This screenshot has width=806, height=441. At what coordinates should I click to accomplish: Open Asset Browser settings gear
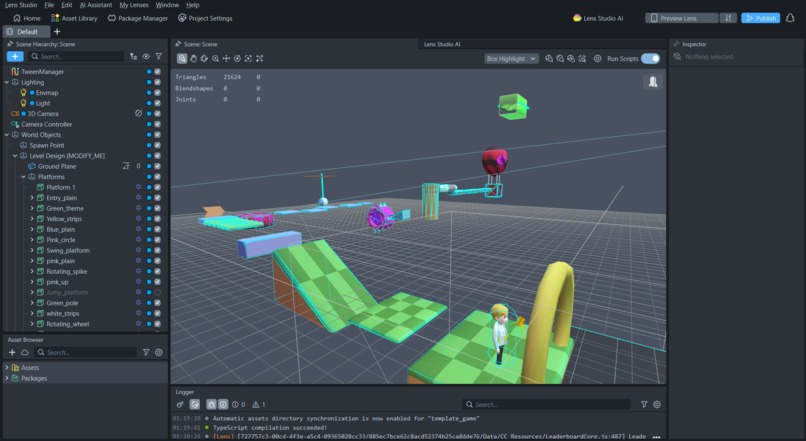click(159, 352)
